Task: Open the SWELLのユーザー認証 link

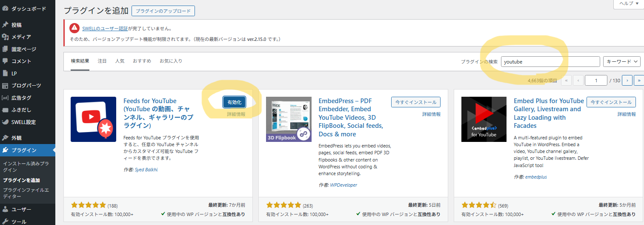Action: point(105,29)
